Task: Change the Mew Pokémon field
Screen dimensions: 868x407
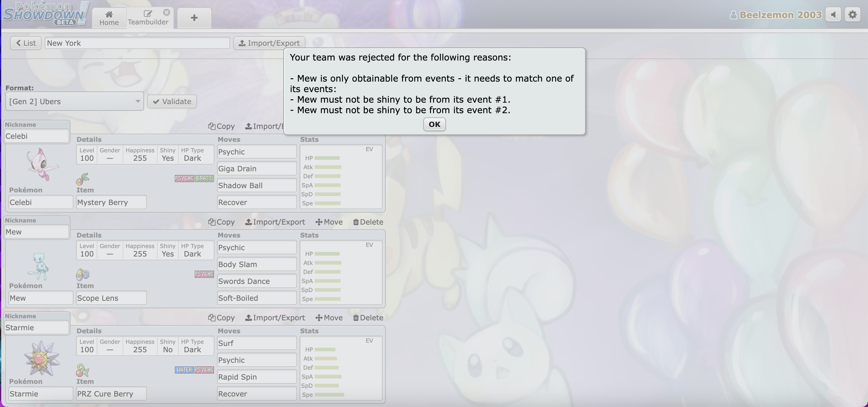Action: pyautogui.click(x=41, y=298)
